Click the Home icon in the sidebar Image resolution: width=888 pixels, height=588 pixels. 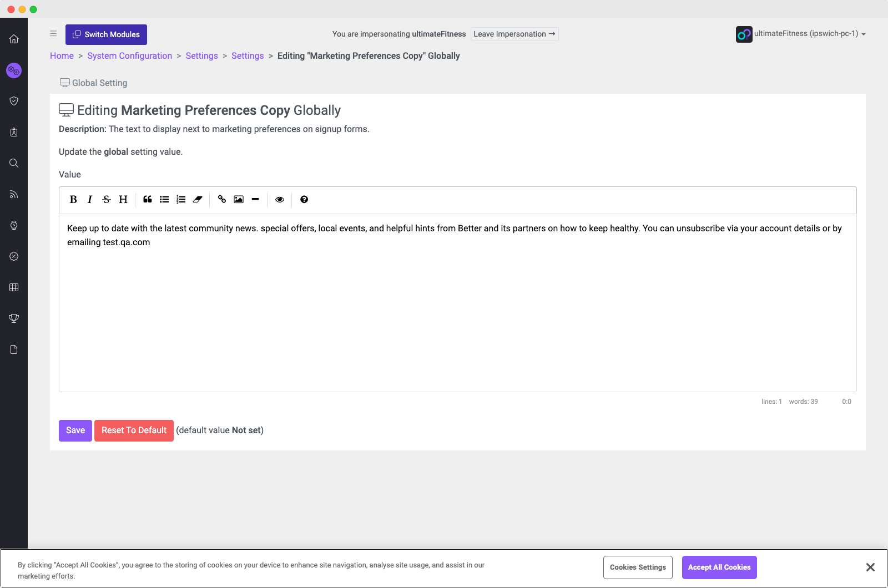pyautogui.click(x=14, y=39)
